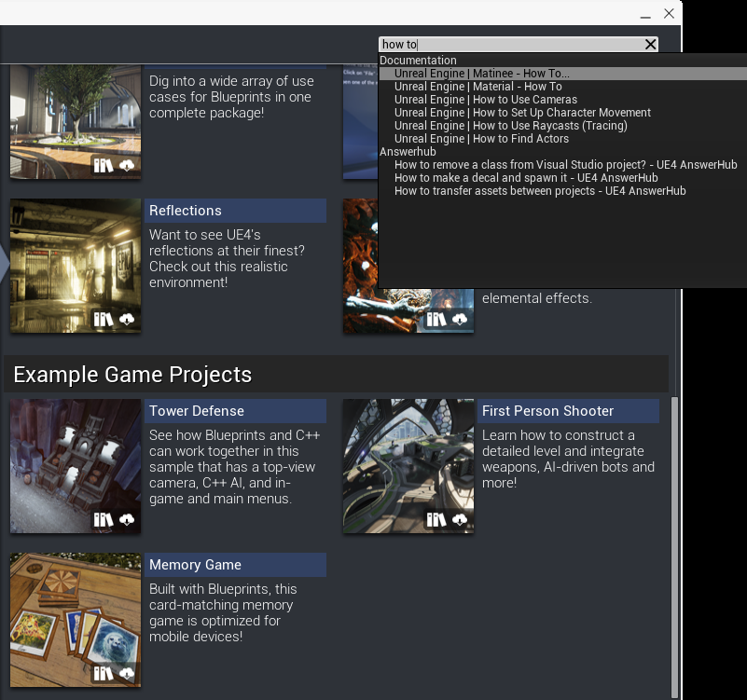Clear the search field with the X icon
Image resolution: width=747 pixels, height=700 pixels.
click(x=650, y=45)
